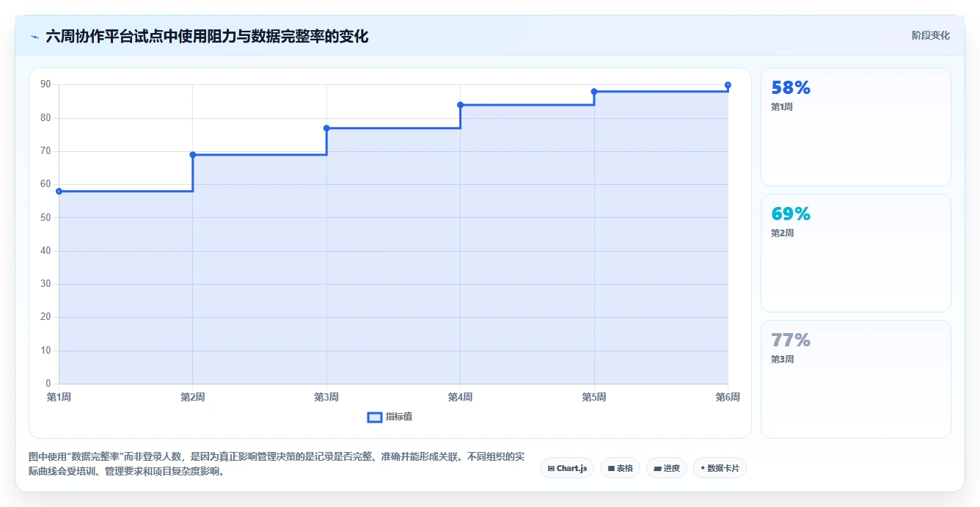Click the 69% value text
Image resolution: width=980 pixels, height=507 pixels.
click(791, 214)
